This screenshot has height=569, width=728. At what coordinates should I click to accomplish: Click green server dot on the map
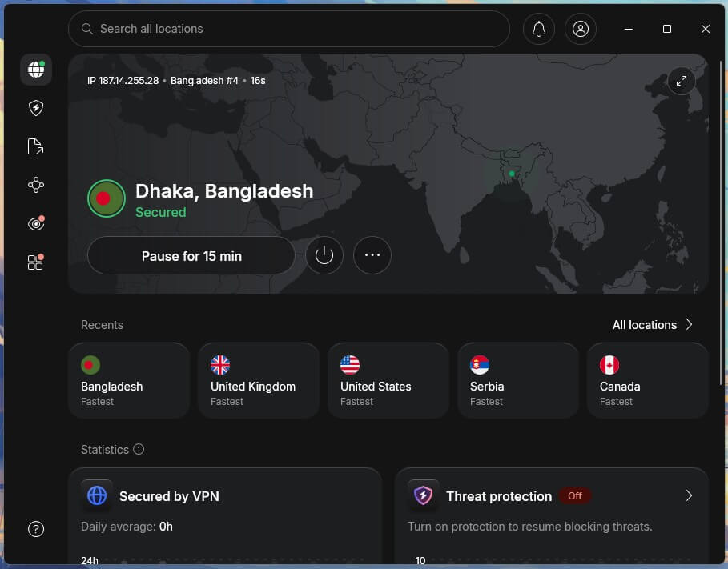tap(512, 174)
